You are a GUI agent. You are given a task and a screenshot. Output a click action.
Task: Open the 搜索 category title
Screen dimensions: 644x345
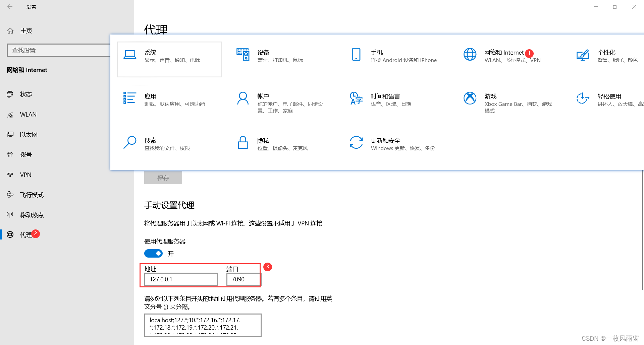pyautogui.click(x=151, y=141)
